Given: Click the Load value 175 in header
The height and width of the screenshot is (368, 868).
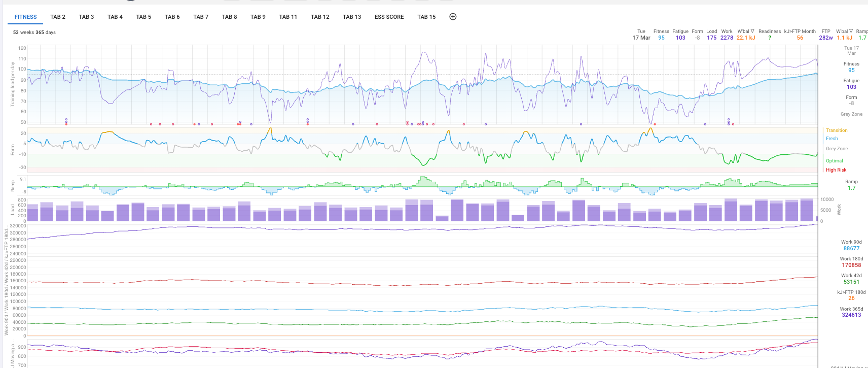Looking at the screenshot, I should (x=711, y=38).
